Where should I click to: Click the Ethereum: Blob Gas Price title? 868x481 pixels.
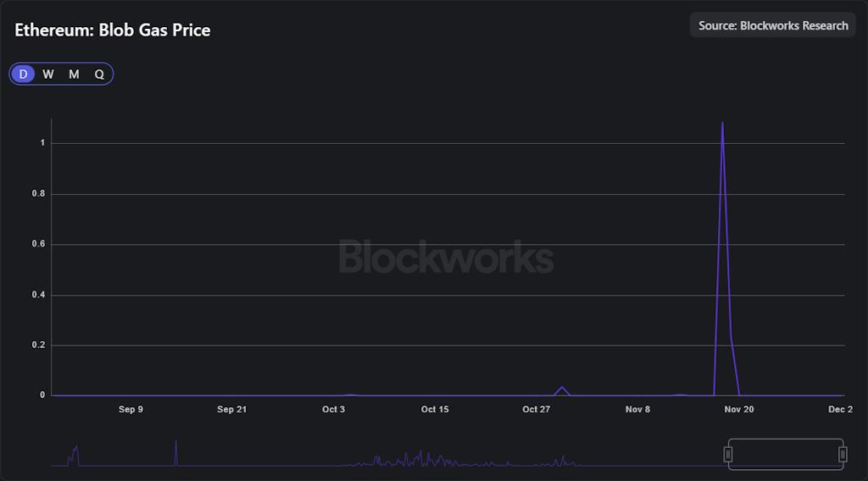click(x=113, y=30)
